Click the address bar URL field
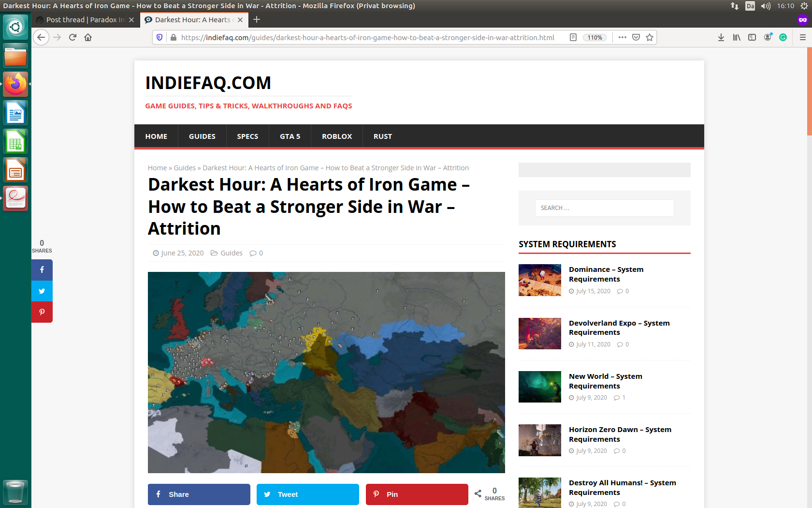This screenshot has width=812, height=508. pyautogui.click(x=367, y=37)
